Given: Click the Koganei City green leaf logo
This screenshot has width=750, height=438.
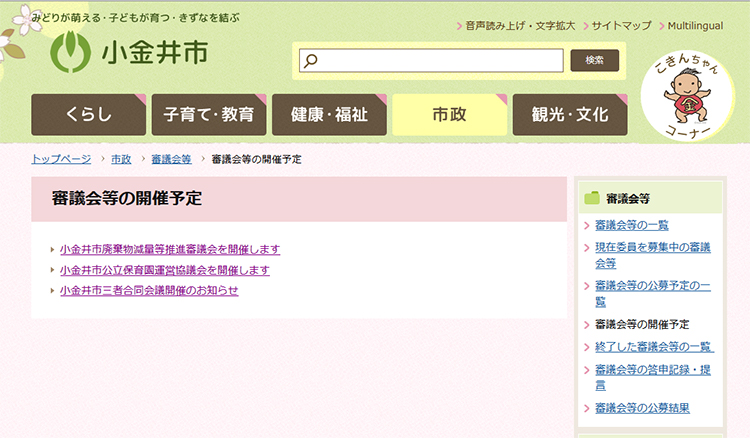Looking at the screenshot, I should click(70, 52).
